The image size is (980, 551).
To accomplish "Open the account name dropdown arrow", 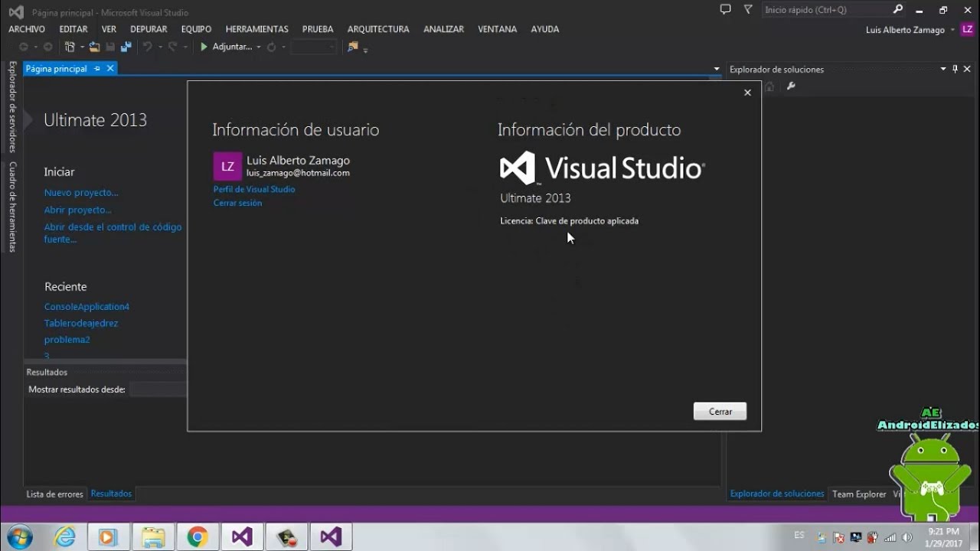I will [x=952, y=30].
